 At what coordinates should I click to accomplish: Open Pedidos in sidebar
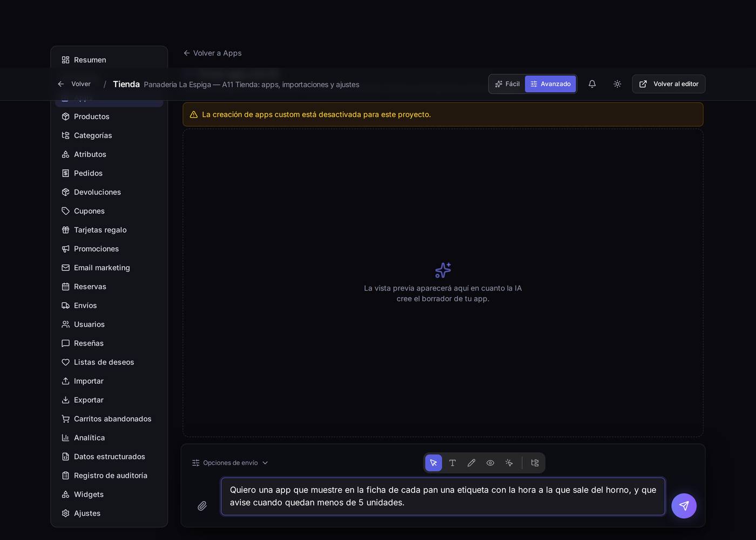coord(109,173)
